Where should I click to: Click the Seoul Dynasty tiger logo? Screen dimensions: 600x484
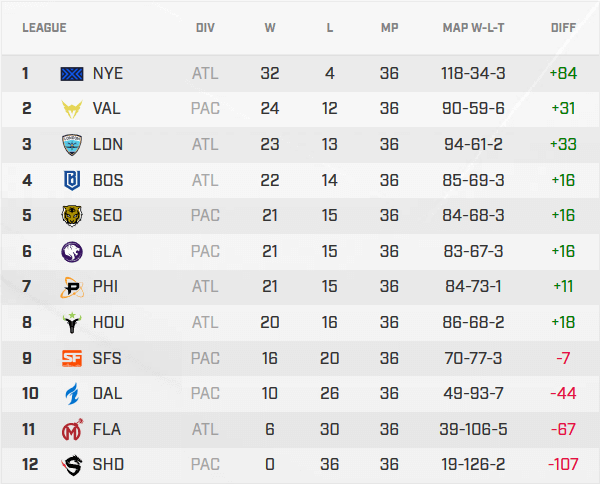point(73,216)
